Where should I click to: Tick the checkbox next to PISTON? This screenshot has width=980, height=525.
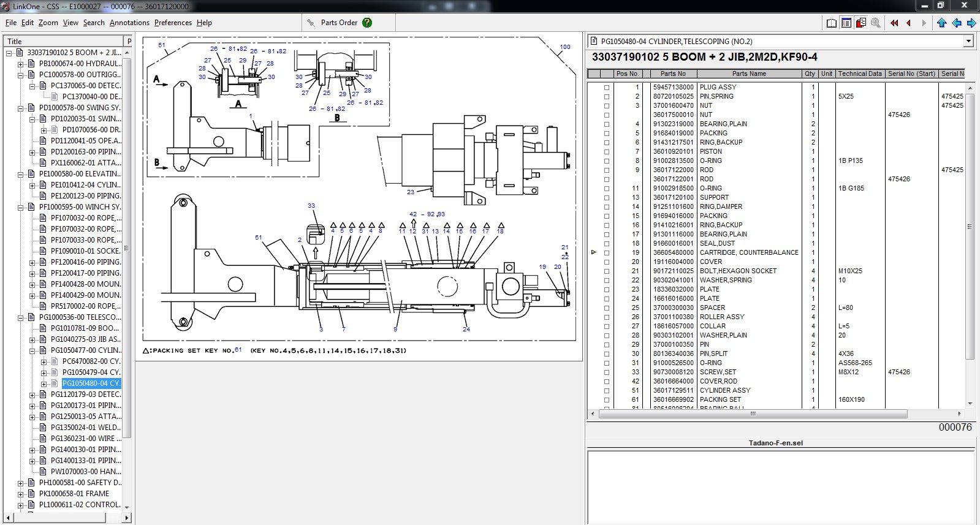pyautogui.click(x=607, y=152)
